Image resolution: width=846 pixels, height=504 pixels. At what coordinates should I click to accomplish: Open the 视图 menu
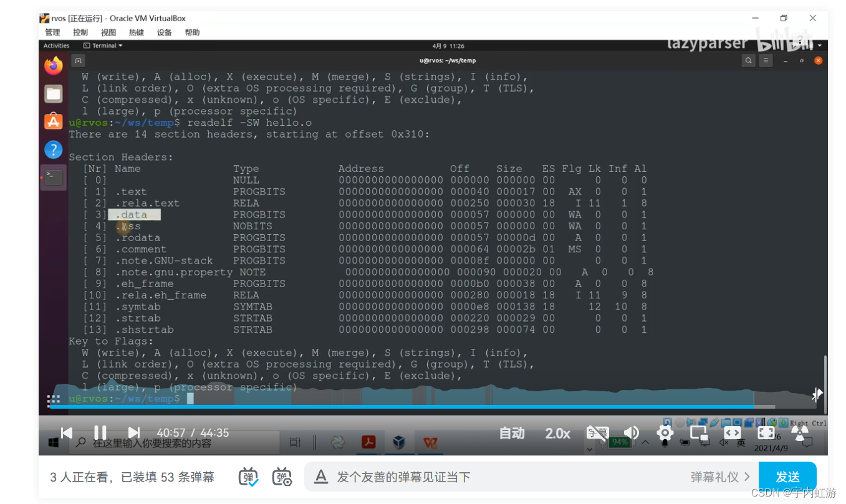[108, 32]
